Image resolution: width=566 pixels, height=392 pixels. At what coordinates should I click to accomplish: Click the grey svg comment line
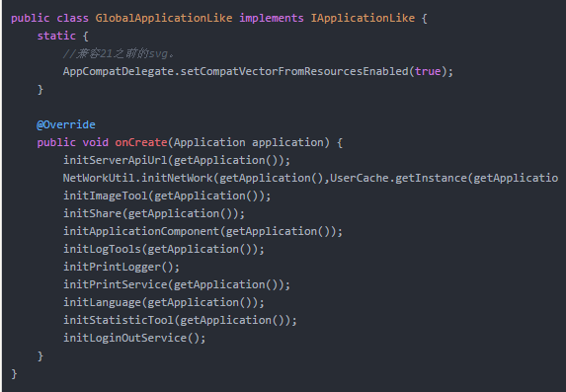[119, 53]
